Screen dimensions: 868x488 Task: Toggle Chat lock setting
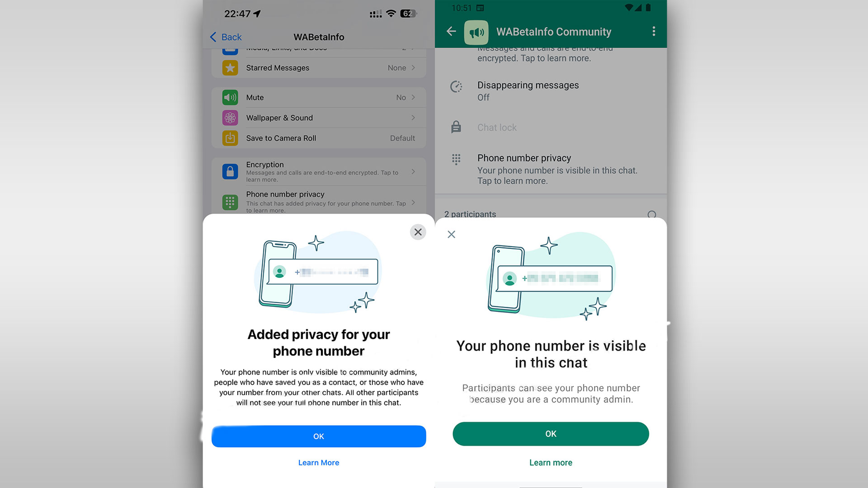click(x=497, y=127)
